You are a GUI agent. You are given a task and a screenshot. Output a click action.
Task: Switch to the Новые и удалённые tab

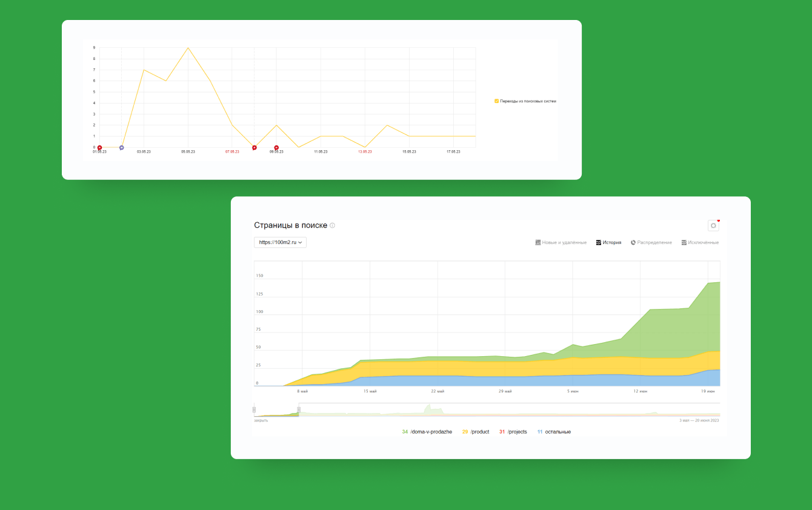click(561, 242)
